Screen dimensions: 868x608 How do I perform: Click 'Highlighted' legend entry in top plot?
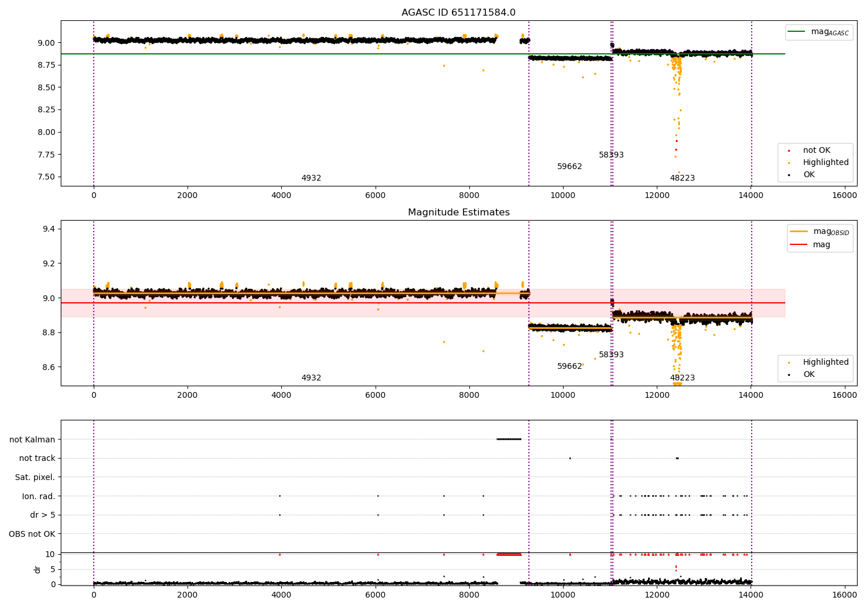[819, 163]
